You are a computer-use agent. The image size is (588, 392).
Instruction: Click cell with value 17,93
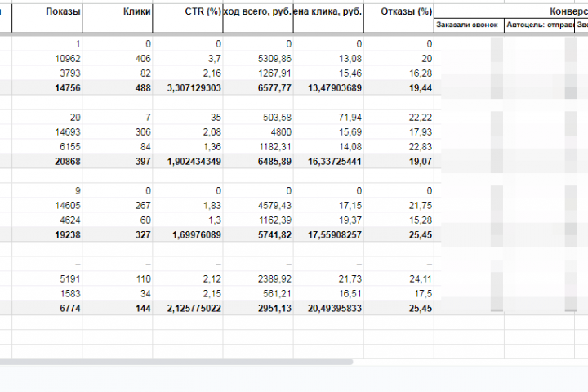pyautogui.click(x=399, y=132)
